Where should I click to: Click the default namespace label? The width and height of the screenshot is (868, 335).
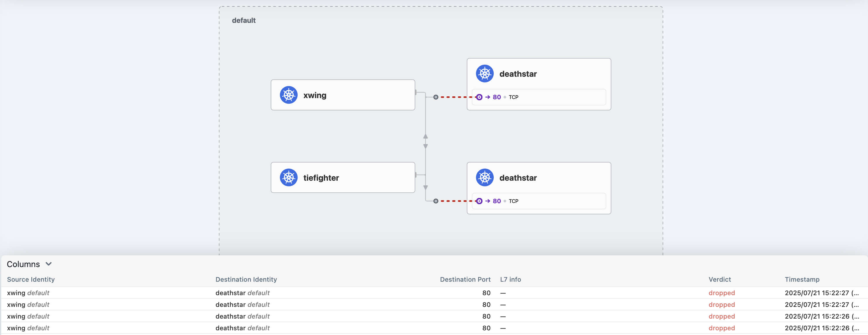(244, 20)
